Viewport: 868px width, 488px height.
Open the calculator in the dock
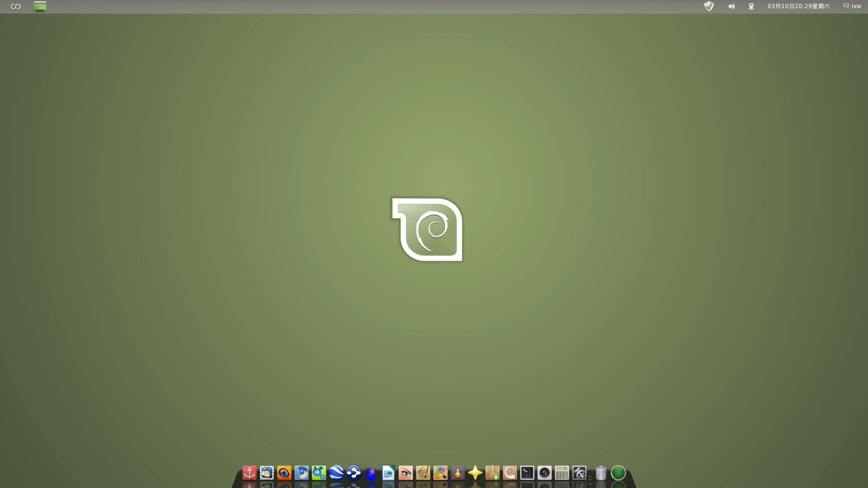(x=562, y=473)
